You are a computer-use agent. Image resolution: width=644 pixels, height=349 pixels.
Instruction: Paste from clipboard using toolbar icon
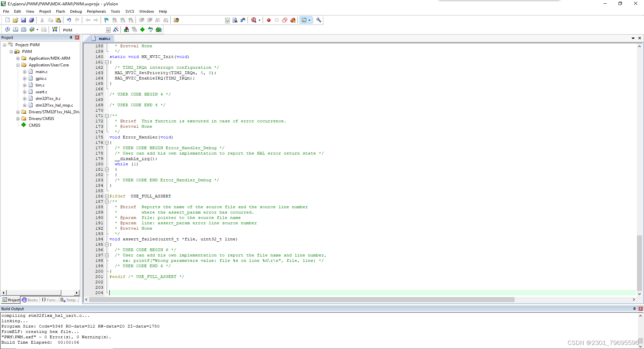pyautogui.click(x=58, y=20)
